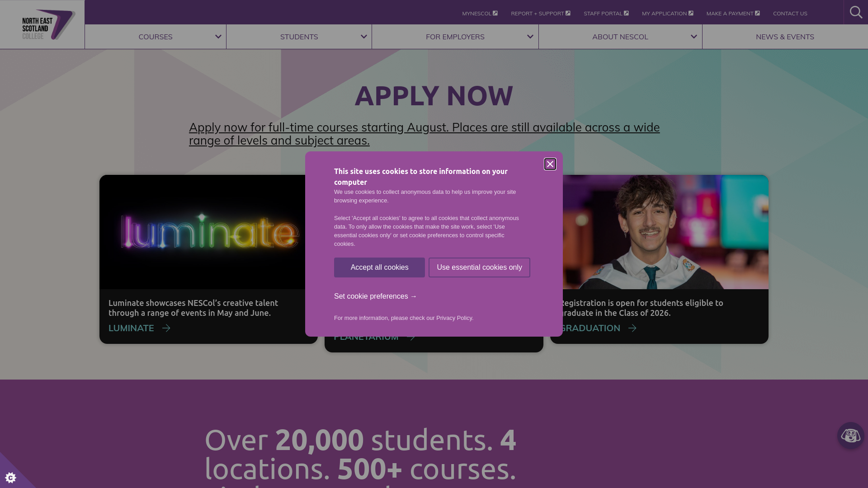Screen dimensions: 868x488
Task: Expand the STUDENTS menu chevron
Action: point(364,37)
